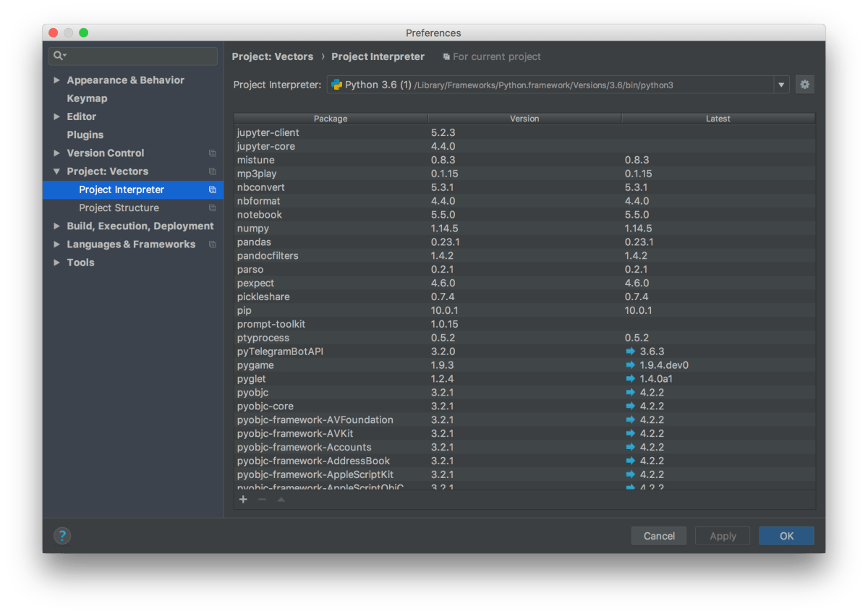Expand the Tools section
This screenshot has height=614, width=868.
pos(56,263)
